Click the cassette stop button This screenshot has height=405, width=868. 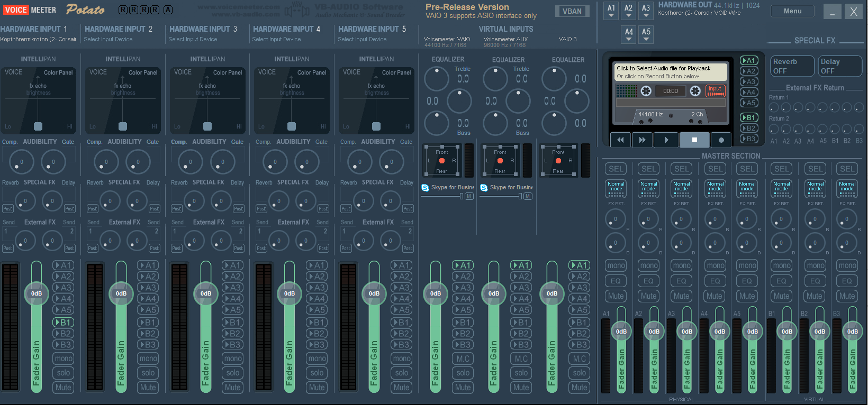[694, 140]
